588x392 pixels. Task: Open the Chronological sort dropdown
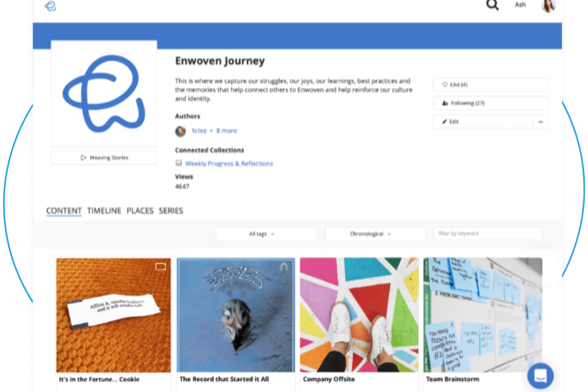[376, 234]
